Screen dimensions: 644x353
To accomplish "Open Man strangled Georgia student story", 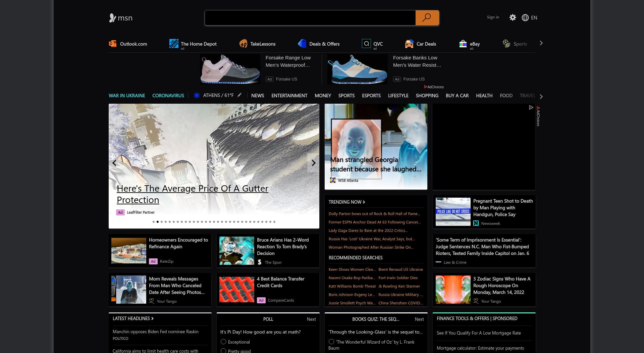I will [x=376, y=164].
